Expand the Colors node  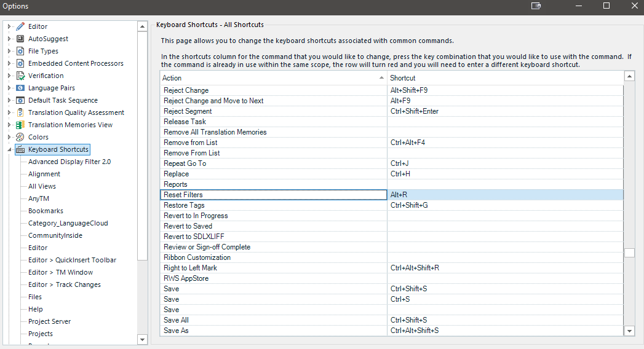[x=9, y=138]
